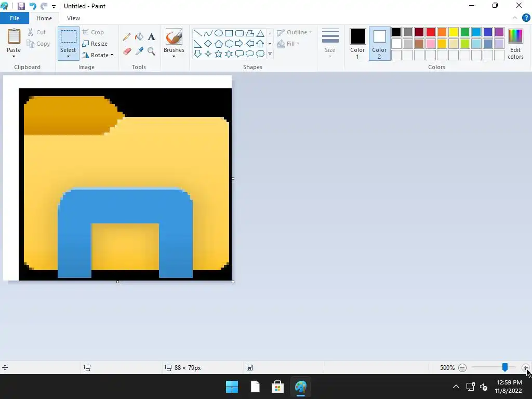Screen dimensions: 532x399
Task: Expand the Shapes gallery more arrow
Action: (270, 54)
